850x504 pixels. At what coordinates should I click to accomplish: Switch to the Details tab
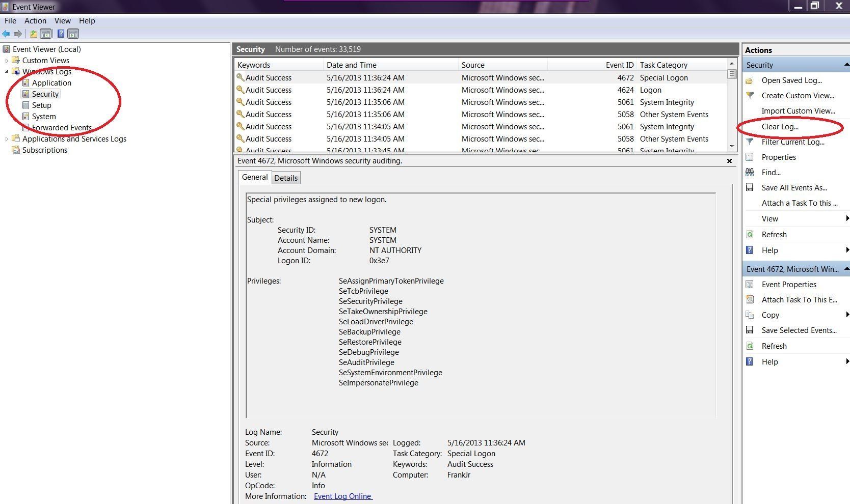286,178
